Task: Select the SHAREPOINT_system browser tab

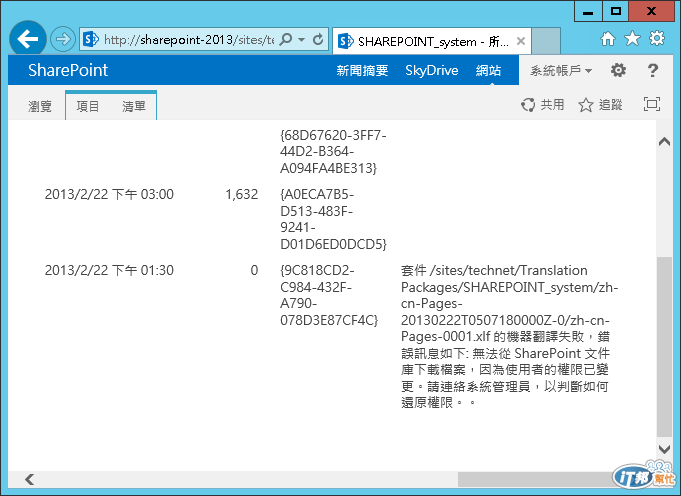Action: [x=432, y=41]
